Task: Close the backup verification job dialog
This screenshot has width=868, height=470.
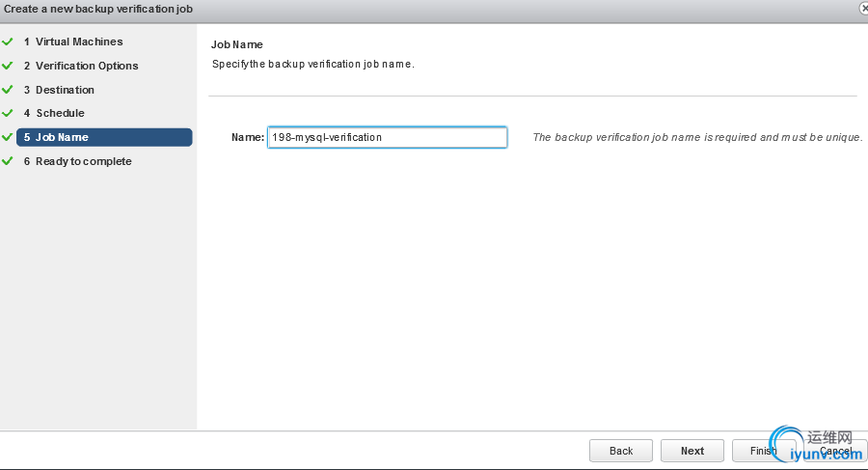Action: tap(863, 9)
